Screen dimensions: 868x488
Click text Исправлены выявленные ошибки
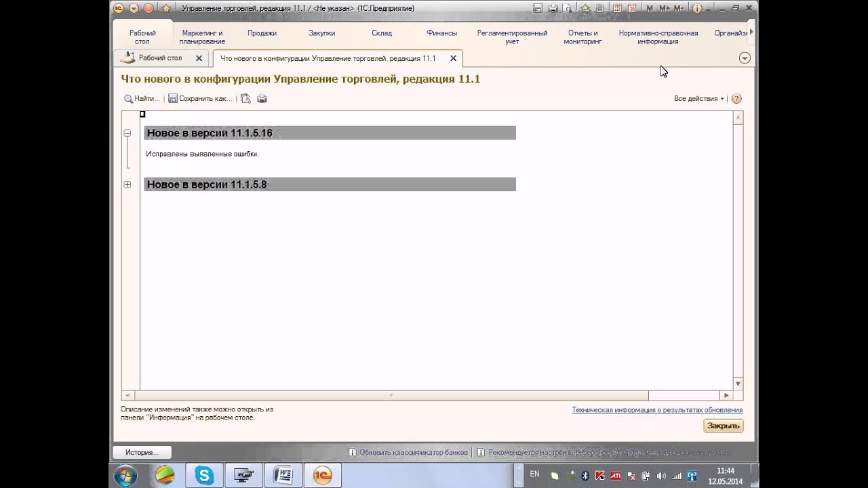click(x=202, y=154)
